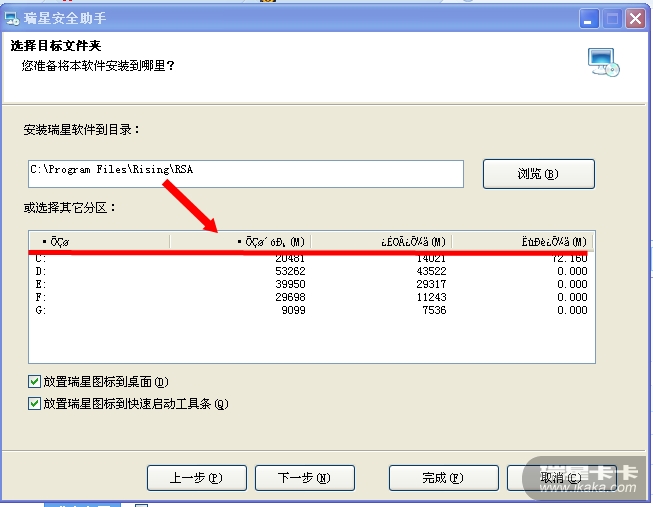Click free space value 43522

[431, 271]
